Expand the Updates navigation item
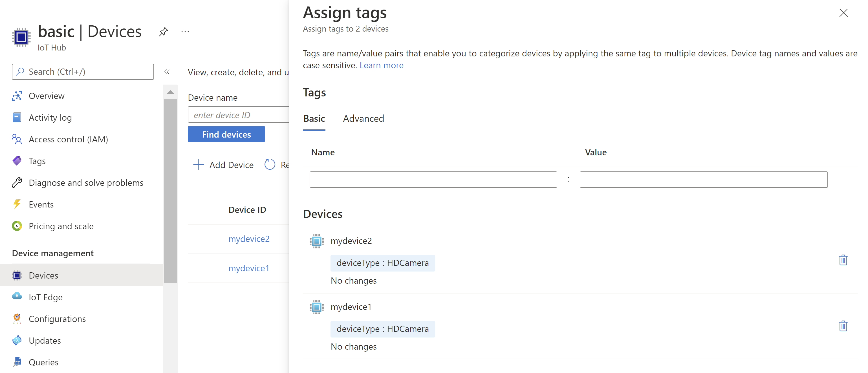 click(44, 340)
